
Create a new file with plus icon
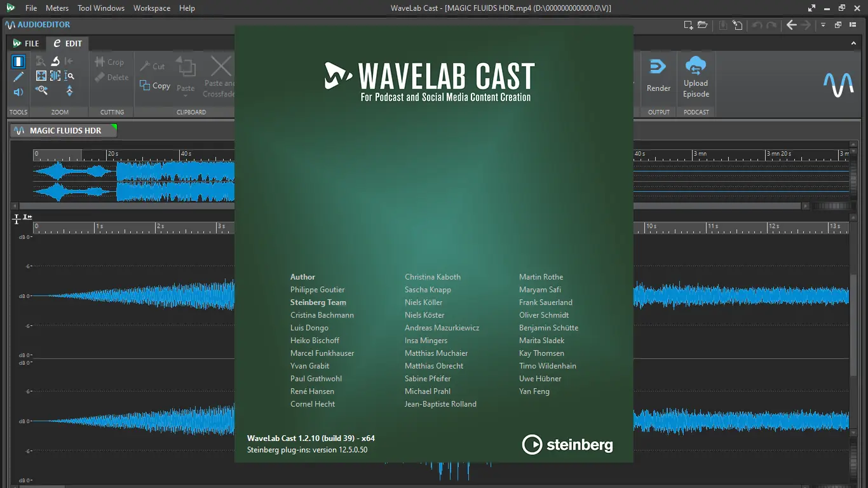click(x=688, y=25)
